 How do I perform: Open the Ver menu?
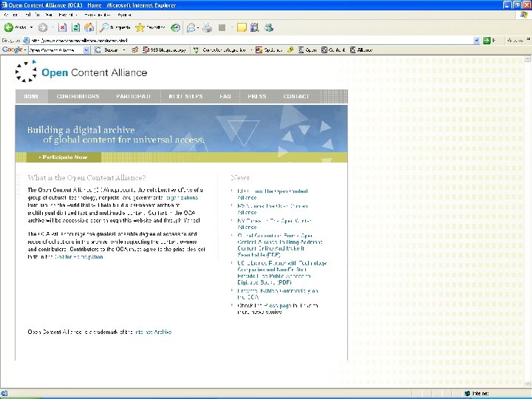(49, 15)
